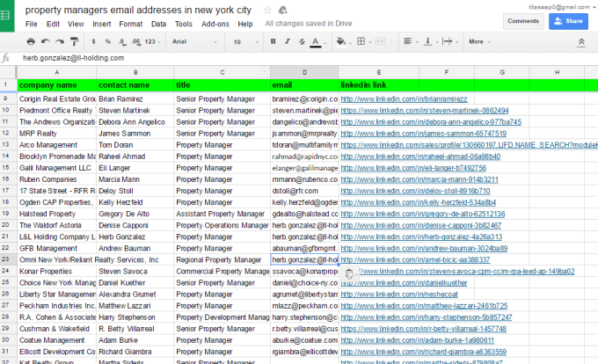Open vertical align options
Image resolution: width=598 pixels, height=364 pixels.
pos(430,41)
